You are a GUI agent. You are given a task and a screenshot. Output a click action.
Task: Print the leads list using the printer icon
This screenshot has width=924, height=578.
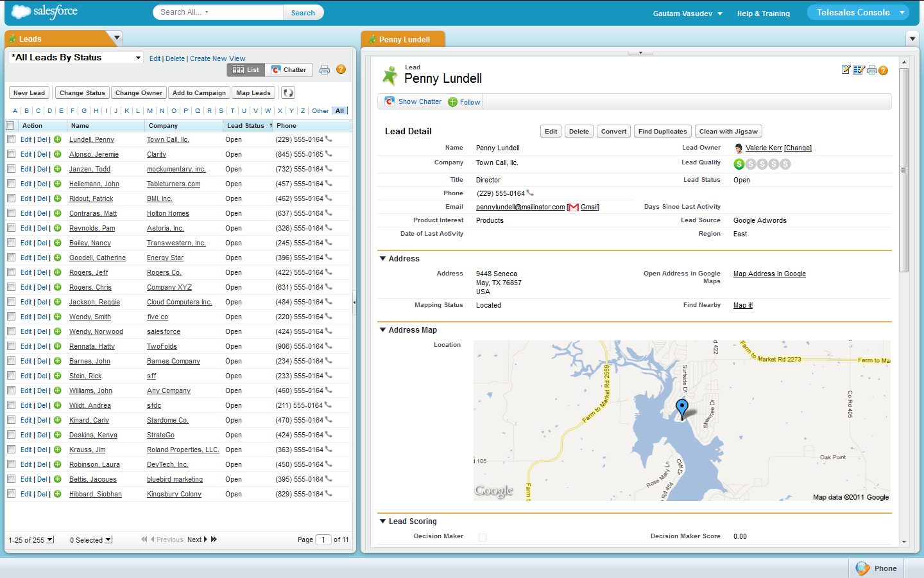point(325,70)
